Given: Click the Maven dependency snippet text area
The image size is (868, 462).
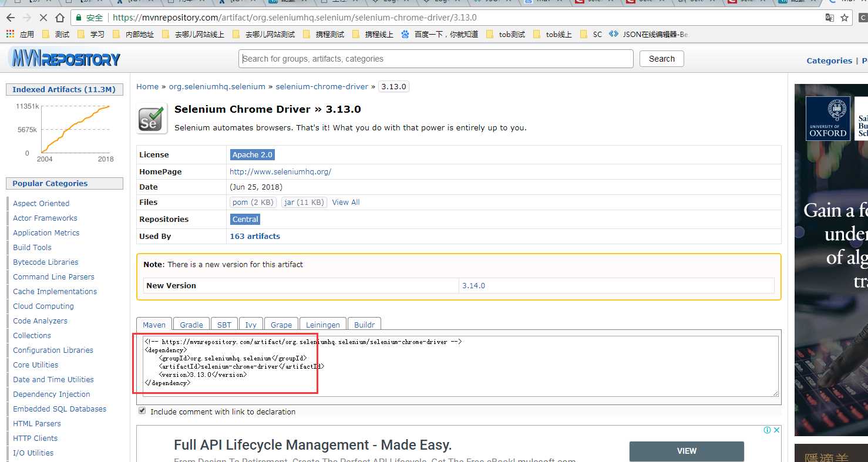Looking at the screenshot, I should tap(461, 366).
